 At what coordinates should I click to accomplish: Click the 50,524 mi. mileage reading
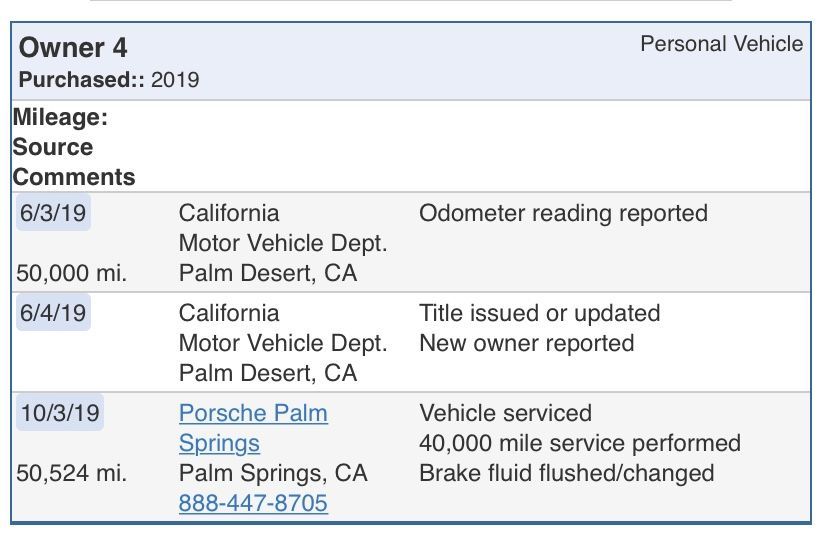[x=72, y=473]
